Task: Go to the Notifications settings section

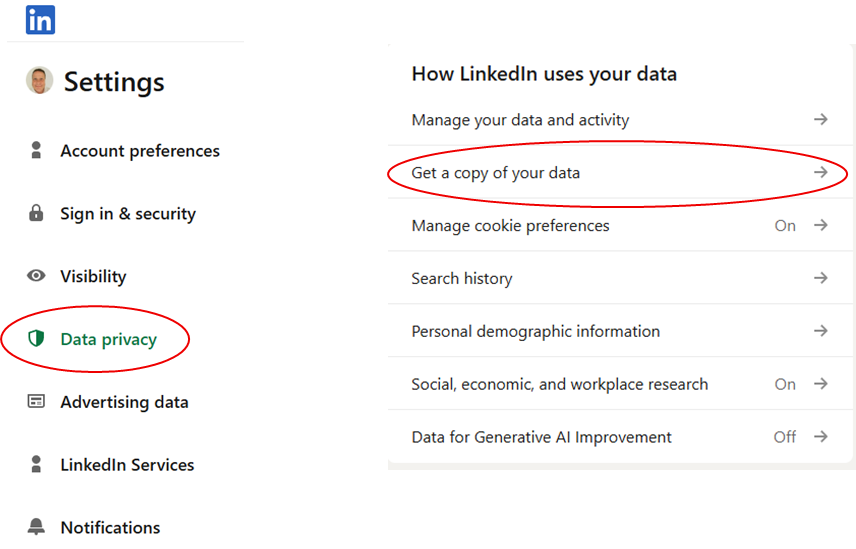Action: click(110, 527)
